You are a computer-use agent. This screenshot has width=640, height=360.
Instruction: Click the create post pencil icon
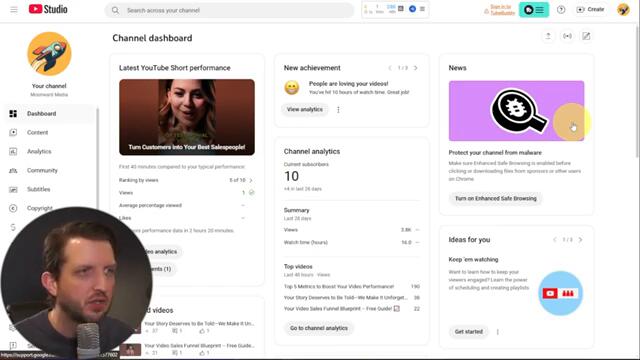pos(586,36)
